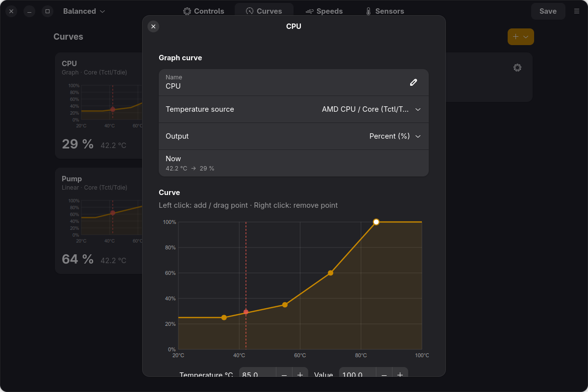The height and width of the screenshot is (392, 588).
Task: Open the Temperature source dropdown
Action: [x=294, y=109]
